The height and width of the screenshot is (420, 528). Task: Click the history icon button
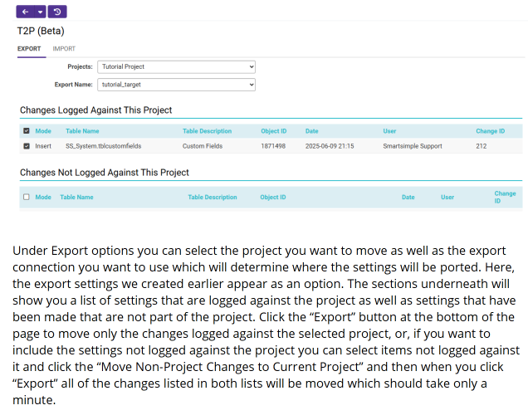click(x=57, y=12)
